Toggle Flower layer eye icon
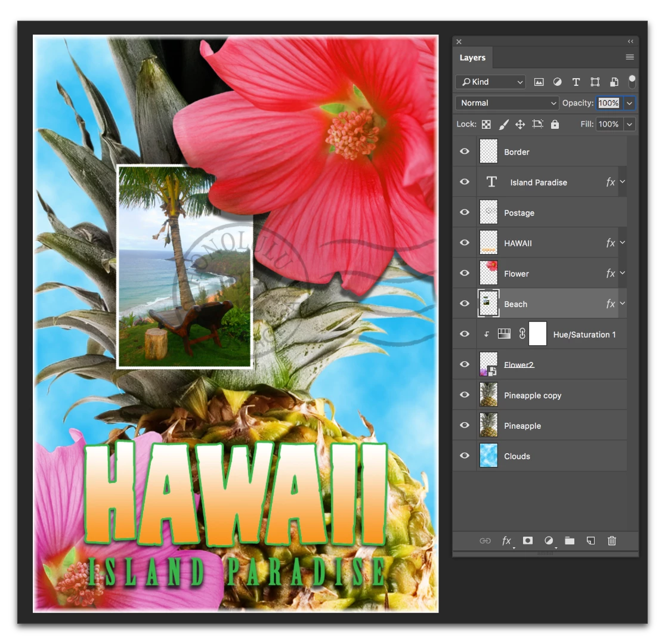 tap(465, 273)
